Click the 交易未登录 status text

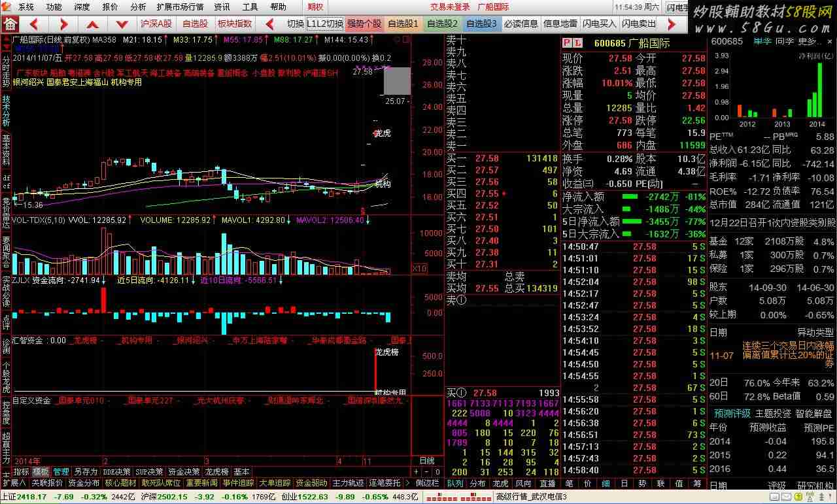(x=450, y=7)
